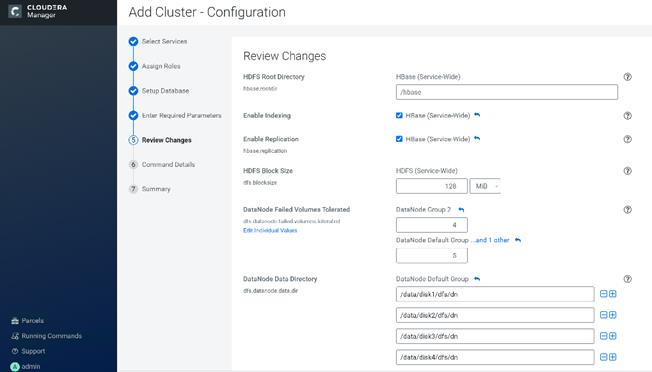Uncheck Enable Indexing HBase checkbox
The image size is (652, 372).
399,116
